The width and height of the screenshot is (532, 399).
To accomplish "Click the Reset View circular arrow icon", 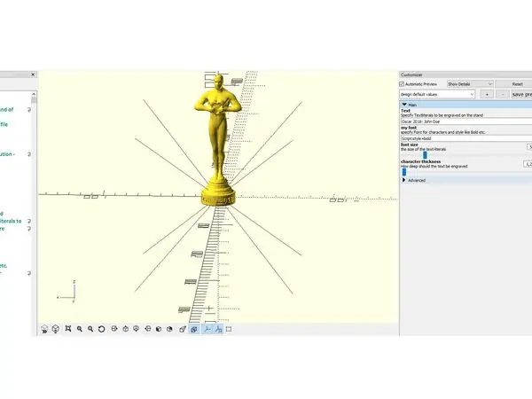I will (101, 329).
